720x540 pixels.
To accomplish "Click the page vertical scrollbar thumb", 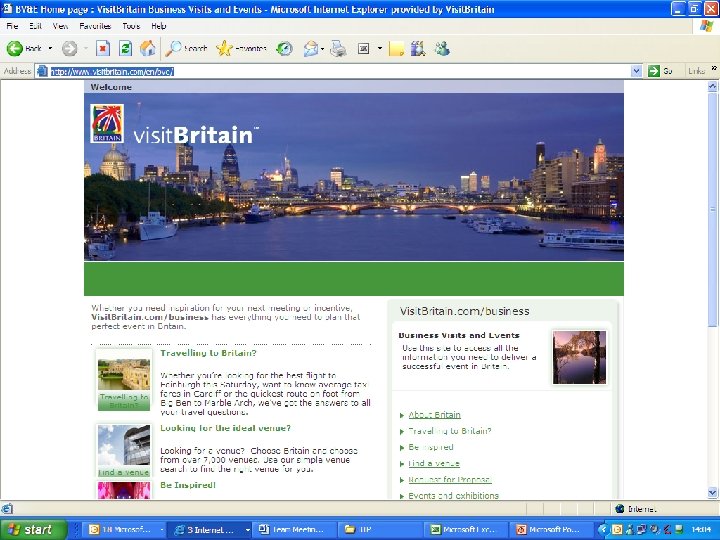I will point(713,208).
